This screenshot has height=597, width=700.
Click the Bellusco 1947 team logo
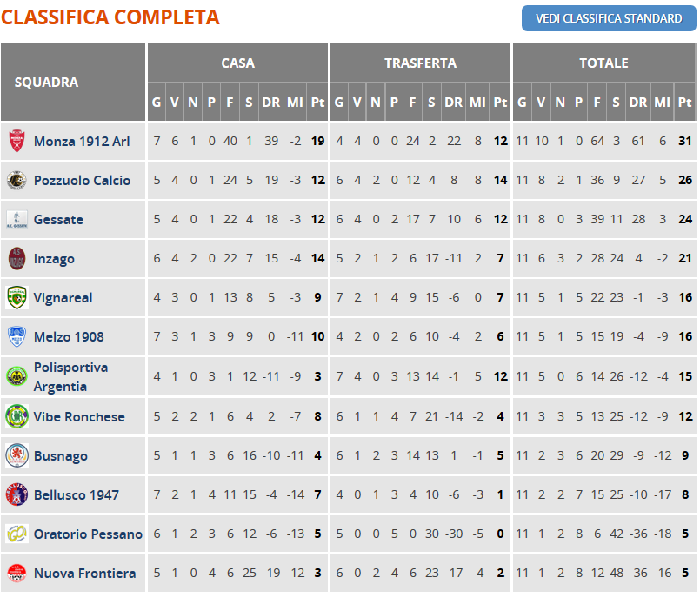click(x=17, y=494)
